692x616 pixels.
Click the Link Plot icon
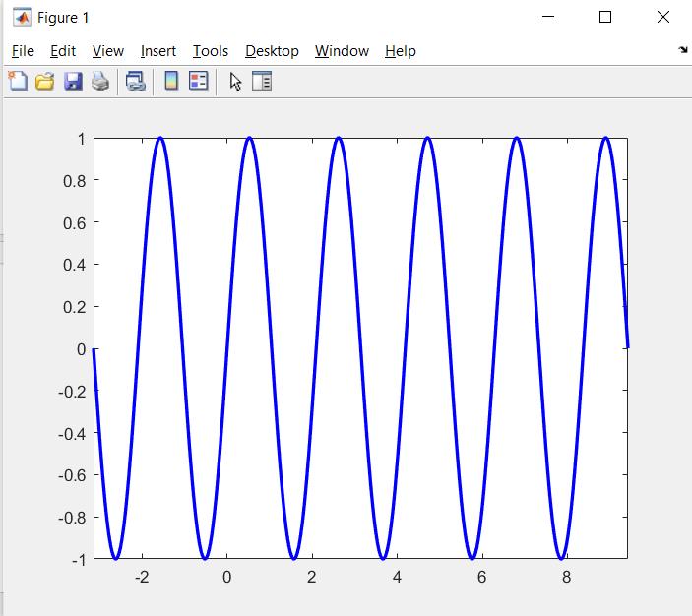coord(136,82)
